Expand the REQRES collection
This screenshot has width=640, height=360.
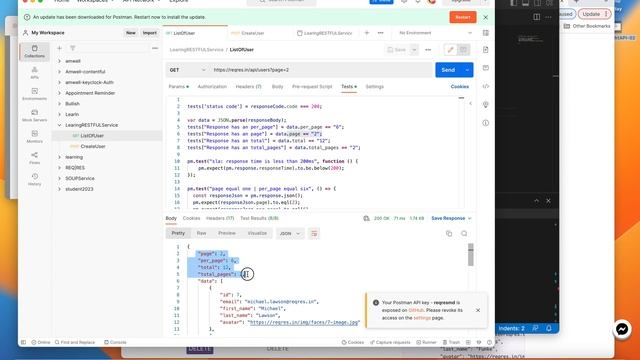(60, 168)
